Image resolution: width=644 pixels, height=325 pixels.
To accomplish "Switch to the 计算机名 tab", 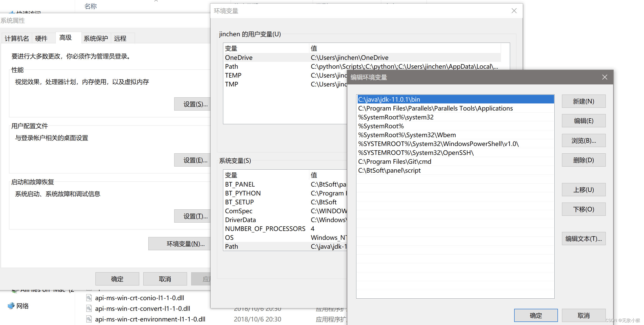I will tap(16, 38).
